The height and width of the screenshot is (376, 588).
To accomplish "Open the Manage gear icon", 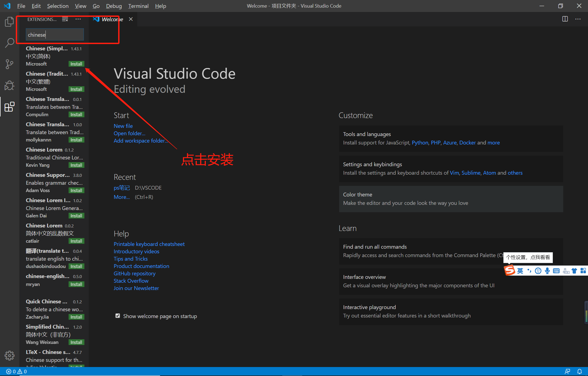I will click(x=9, y=355).
